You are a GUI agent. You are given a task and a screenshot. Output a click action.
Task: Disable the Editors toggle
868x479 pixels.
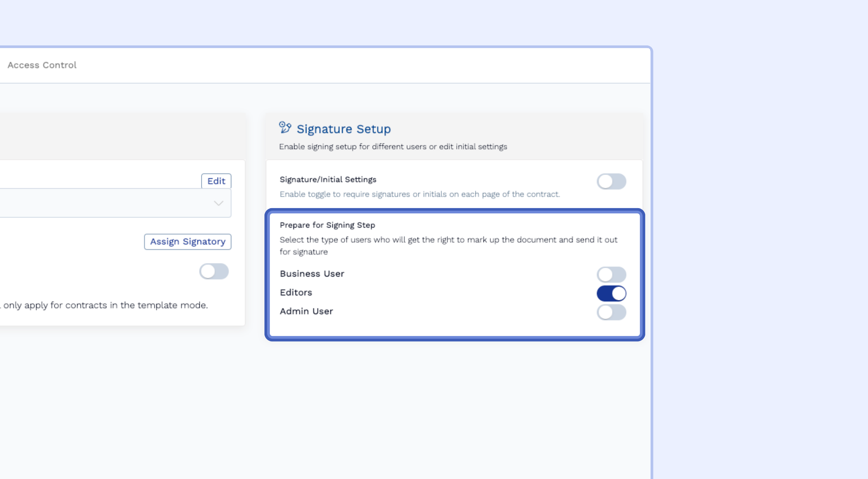coord(611,293)
